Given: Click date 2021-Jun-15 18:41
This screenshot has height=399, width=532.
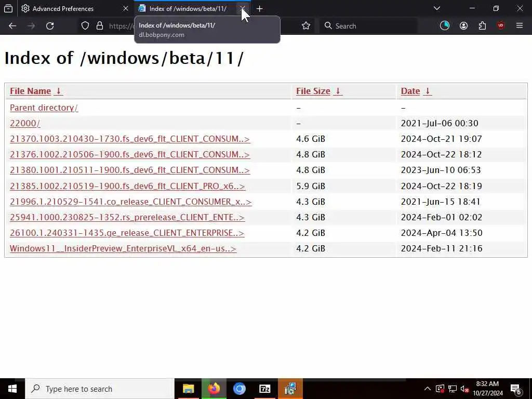Looking at the screenshot, I should tap(441, 202).
